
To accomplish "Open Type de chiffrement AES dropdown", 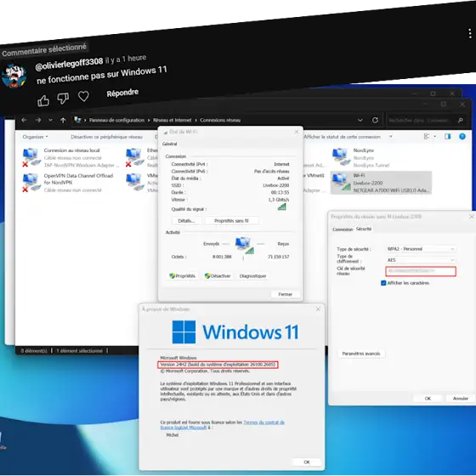I will 421,260.
